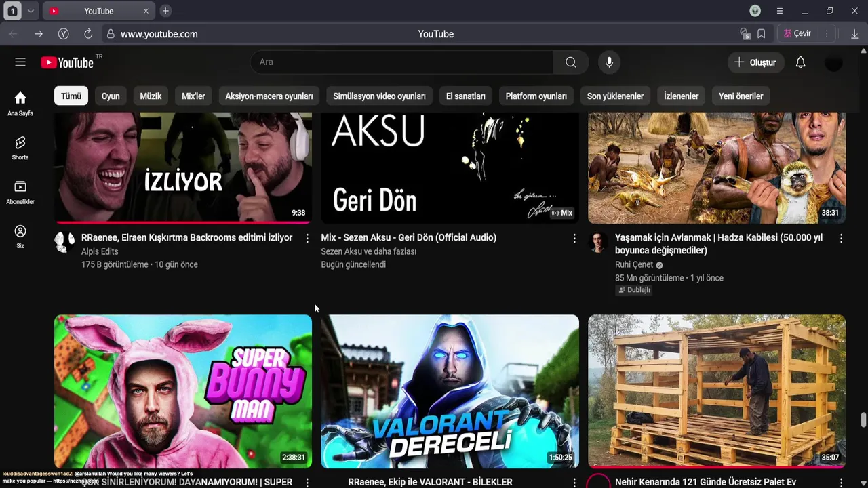
Task: Open RRaenee VALORANT BİLEKLER title
Action: pyautogui.click(x=430, y=482)
